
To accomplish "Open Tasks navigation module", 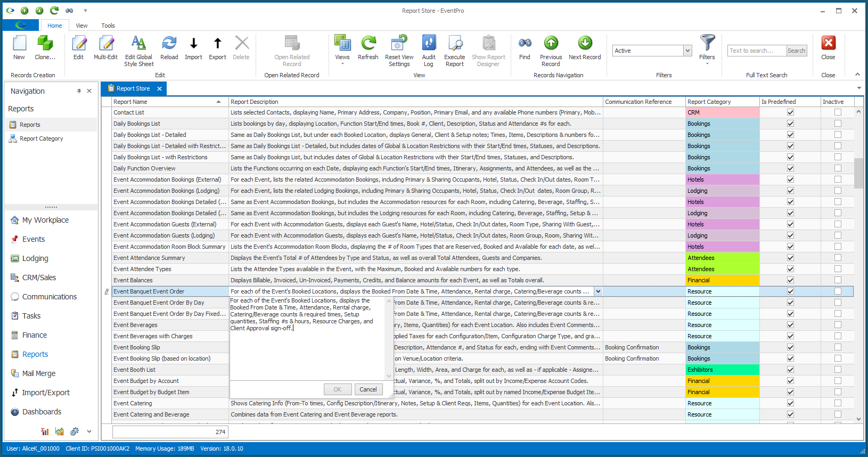I will pyautogui.click(x=31, y=316).
